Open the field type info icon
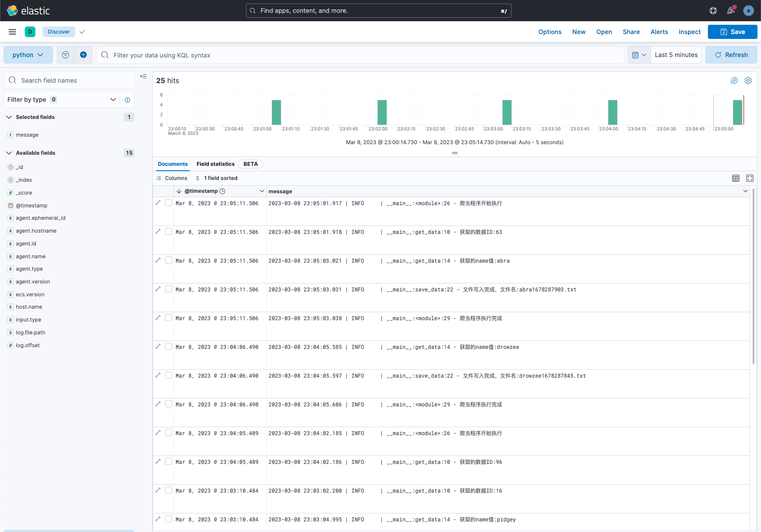The height and width of the screenshot is (532, 761). [127, 100]
